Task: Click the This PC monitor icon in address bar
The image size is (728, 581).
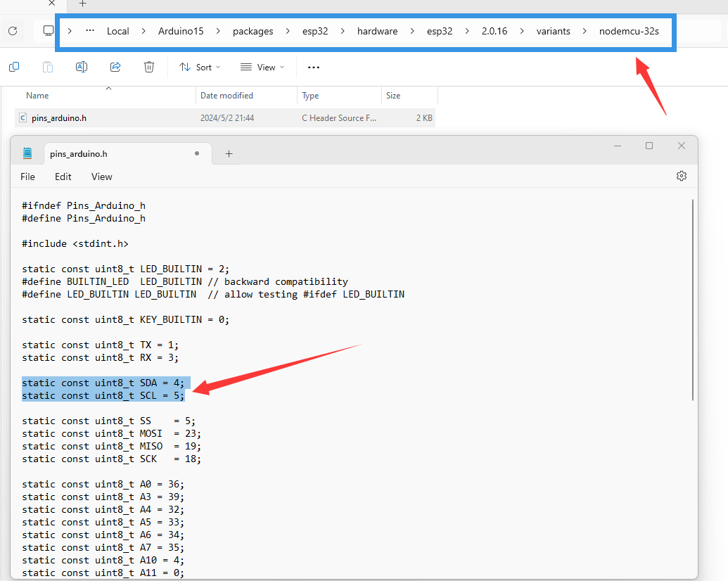Action: tap(49, 31)
